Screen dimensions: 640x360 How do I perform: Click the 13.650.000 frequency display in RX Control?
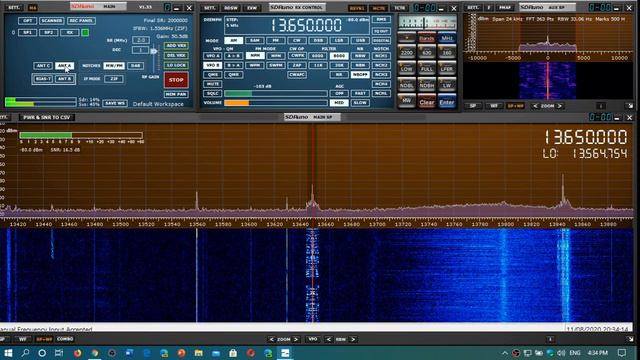tap(306, 25)
